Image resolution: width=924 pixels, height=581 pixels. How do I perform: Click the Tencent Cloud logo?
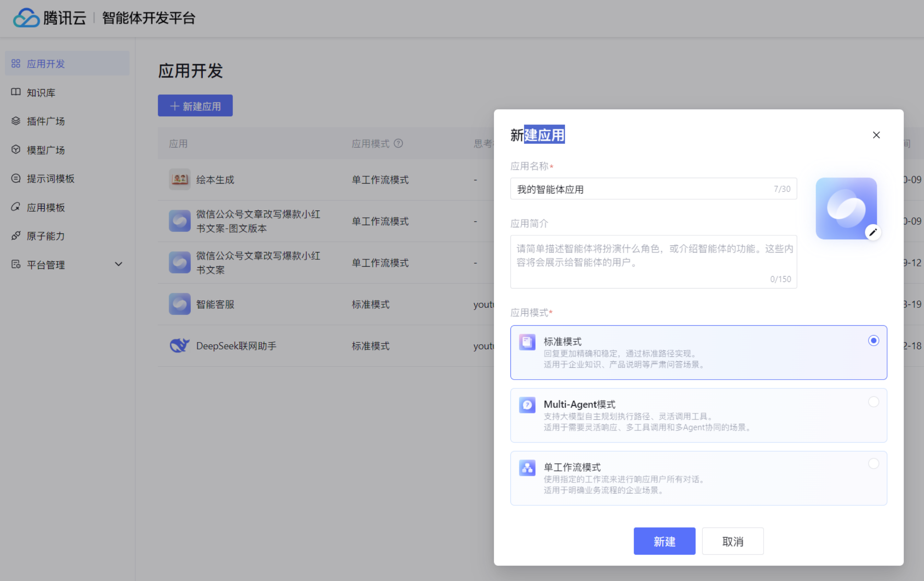(x=26, y=17)
